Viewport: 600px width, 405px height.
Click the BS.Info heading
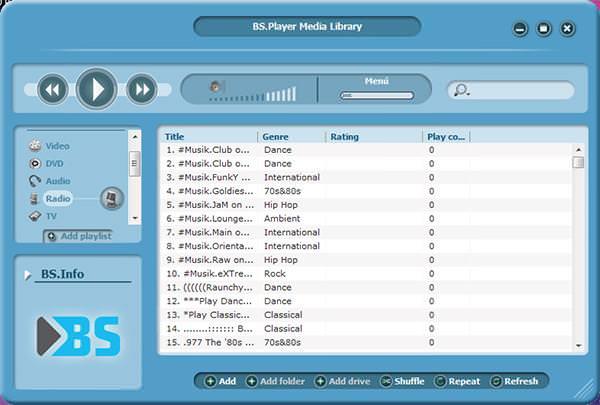(x=62, y=274)
